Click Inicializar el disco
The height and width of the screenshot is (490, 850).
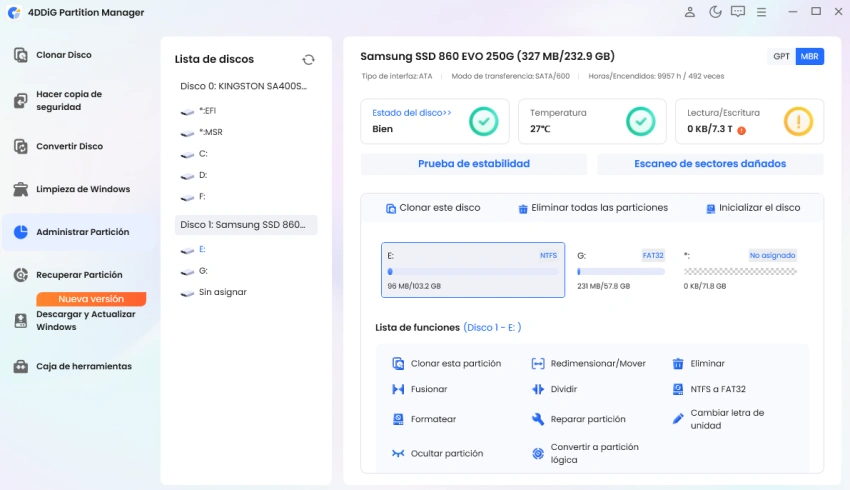pos(753,208)
